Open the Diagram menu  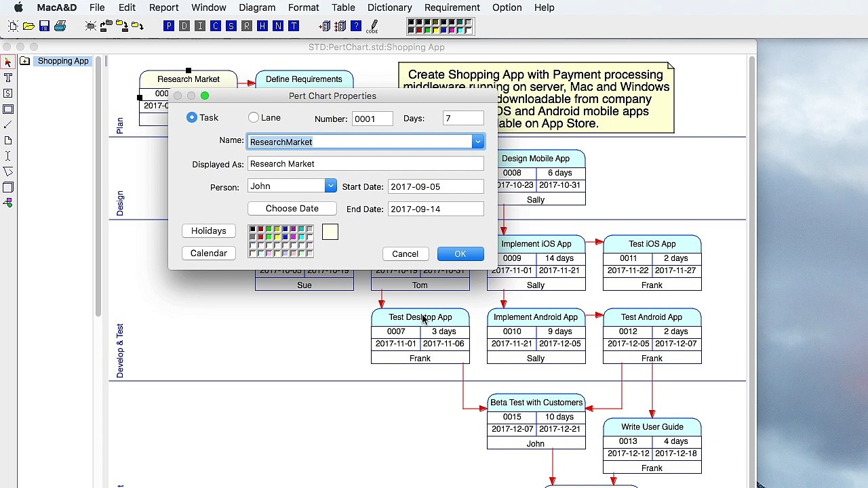tap(257, 7)
